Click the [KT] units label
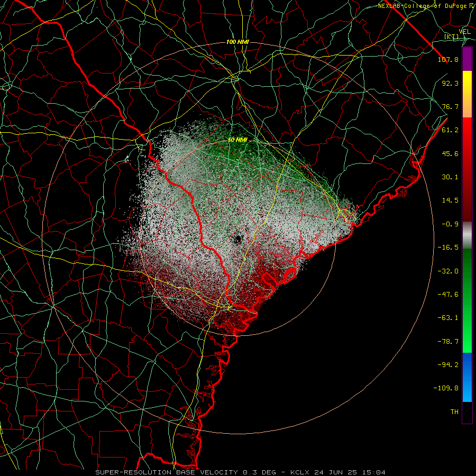 tap(452, 36)
